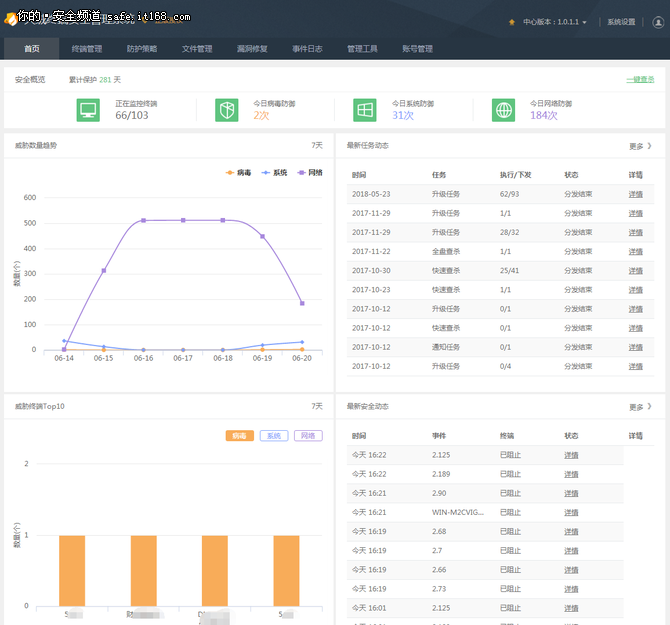Open the 终端管理 navigation tab

click(x=87, y=49)
